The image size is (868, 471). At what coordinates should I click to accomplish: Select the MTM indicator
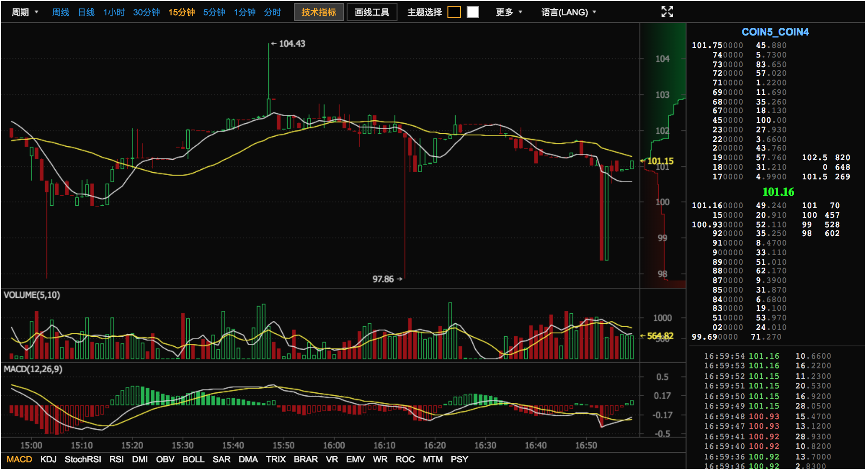433,459
